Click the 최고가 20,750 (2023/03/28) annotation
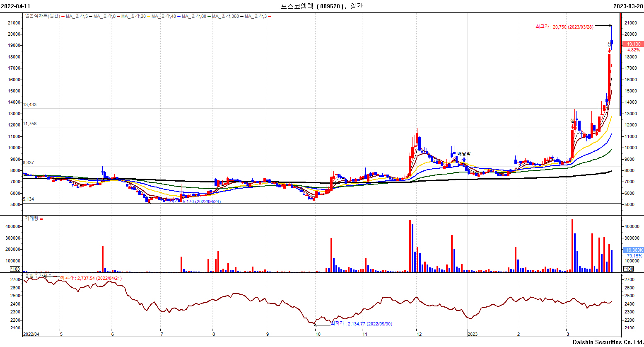The height and width of the screenshot is (347, 644). [564, 27]
